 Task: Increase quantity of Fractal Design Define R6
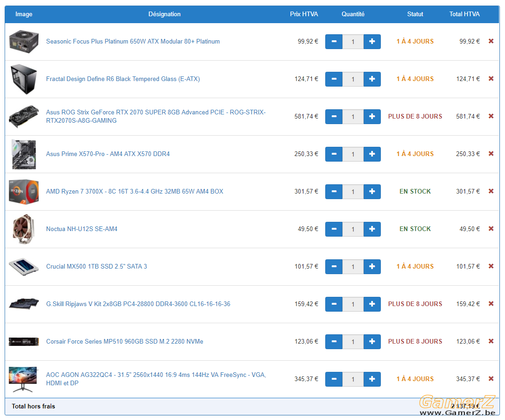click(372, 79)
